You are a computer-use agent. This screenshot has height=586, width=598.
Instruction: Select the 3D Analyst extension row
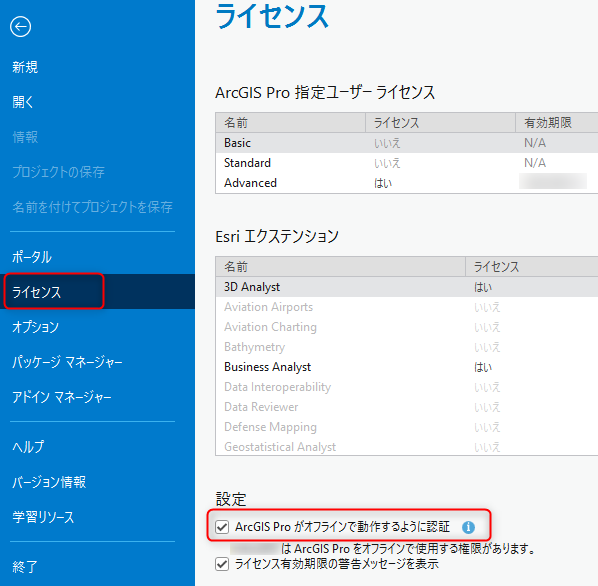pyautogui.click(x=407, y=287)
